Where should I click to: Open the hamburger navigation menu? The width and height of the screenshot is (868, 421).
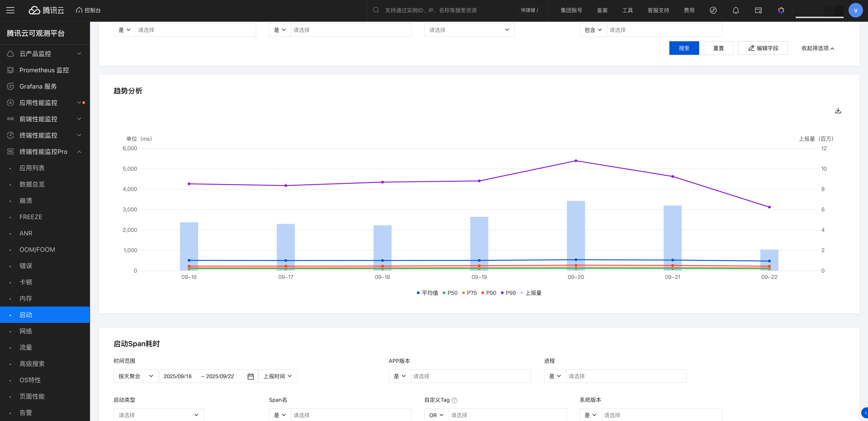[10, 10]
